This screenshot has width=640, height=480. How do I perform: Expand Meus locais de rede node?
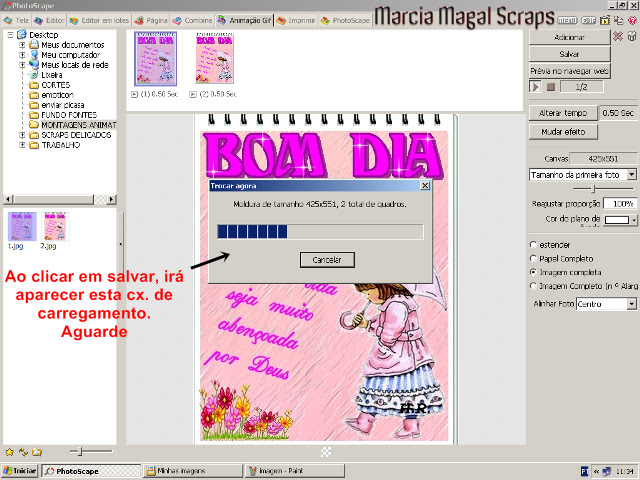click(22, 65)
